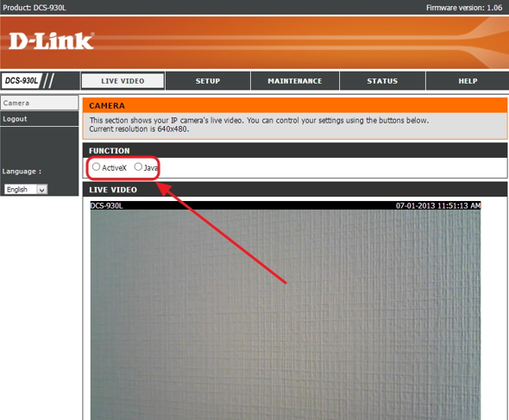Select the ActiveX radio button
The image size is (509, 420).
coord(96,166)
